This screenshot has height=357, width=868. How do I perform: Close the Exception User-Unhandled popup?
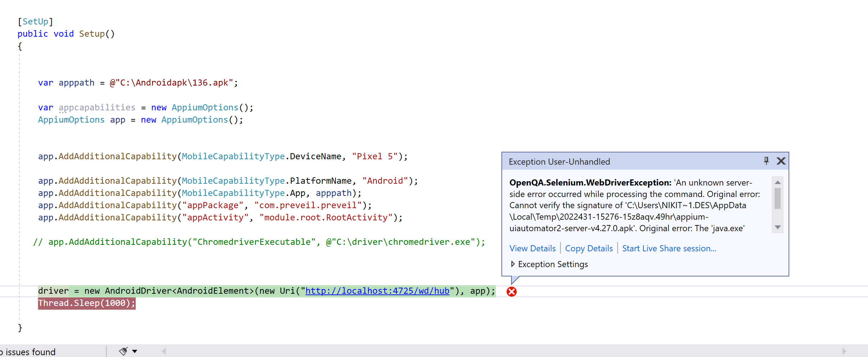click(x=781, y=161)
